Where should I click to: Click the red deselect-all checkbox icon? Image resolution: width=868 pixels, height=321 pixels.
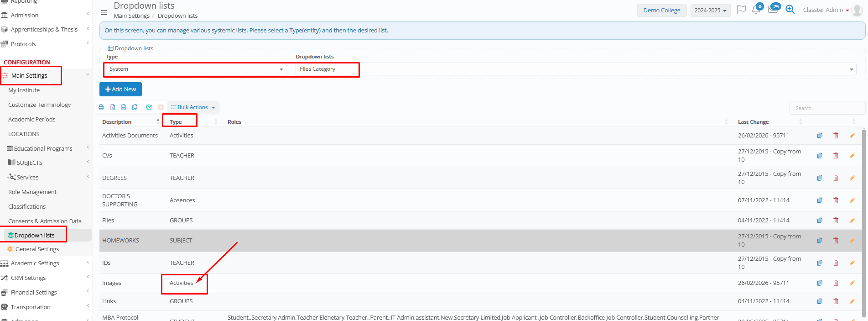tap(161, 107)
